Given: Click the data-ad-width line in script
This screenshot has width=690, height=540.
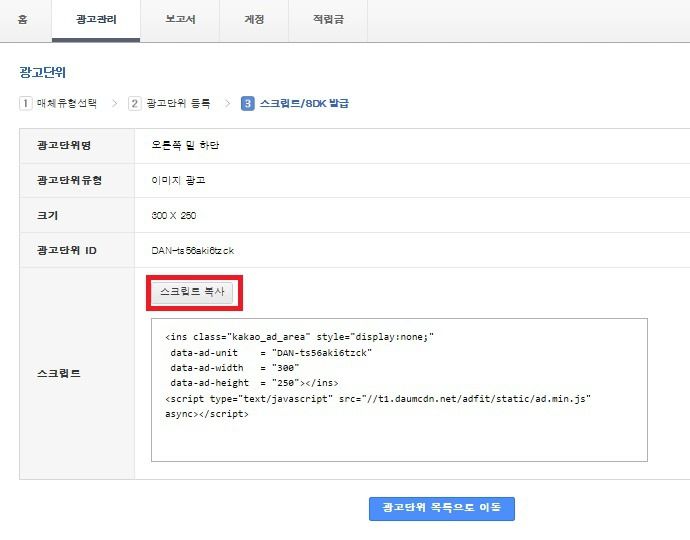Looking at the screenshot, I should click(235, 368).
